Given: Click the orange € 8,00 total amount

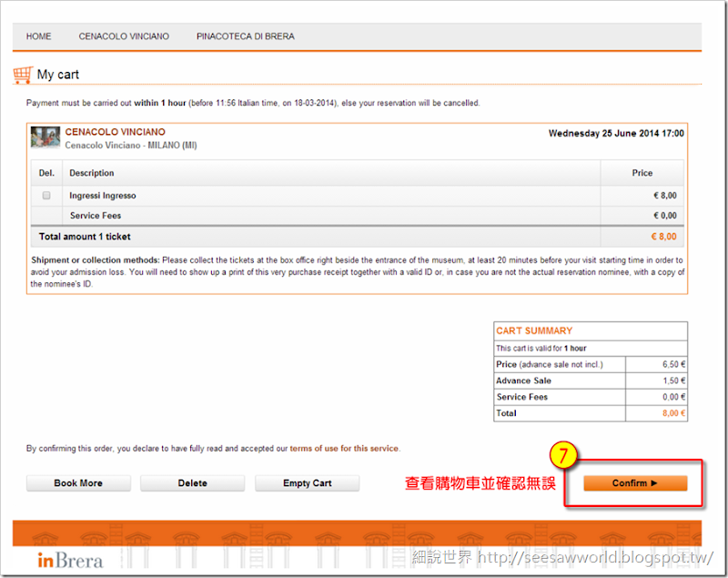Looking at the screenshot, I should [664, 237].
